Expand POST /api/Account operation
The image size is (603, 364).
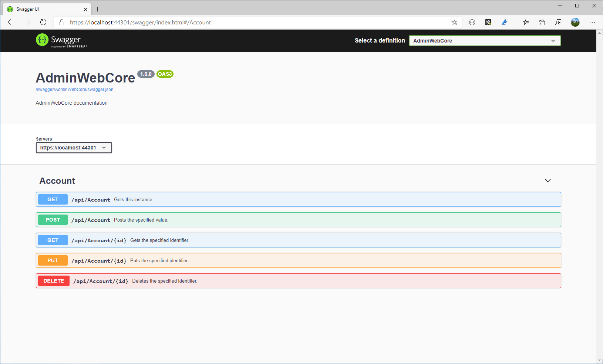pyautogui.click(x=299, y=220)
